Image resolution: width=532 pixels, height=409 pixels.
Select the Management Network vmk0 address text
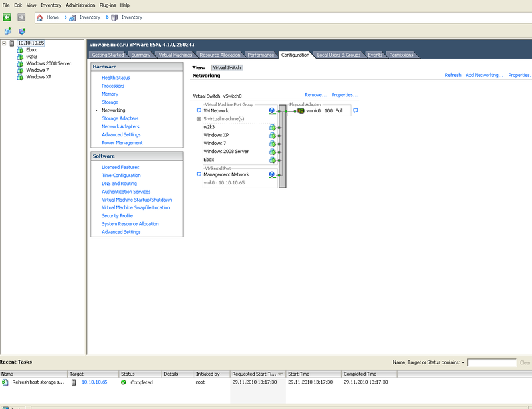pyautogui.click(x=224, y=183)
